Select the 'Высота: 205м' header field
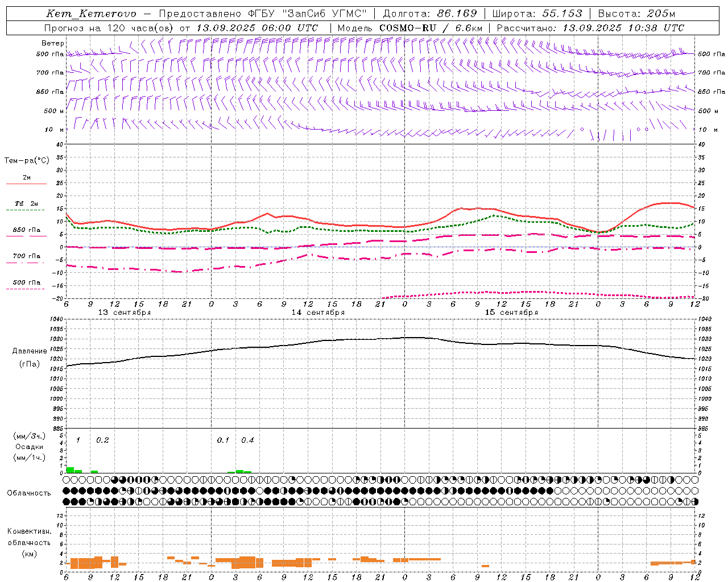This screenshot has width=728, height=582. point(636,14)
